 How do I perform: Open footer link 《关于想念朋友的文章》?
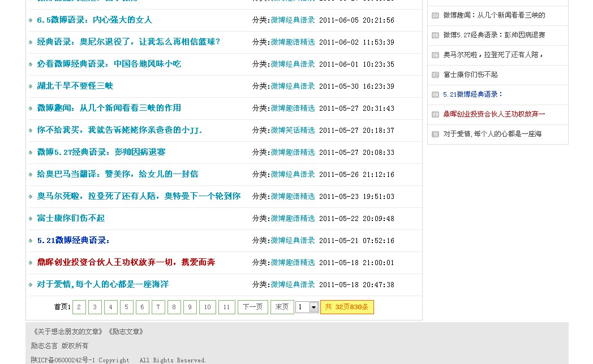[67, 332]
